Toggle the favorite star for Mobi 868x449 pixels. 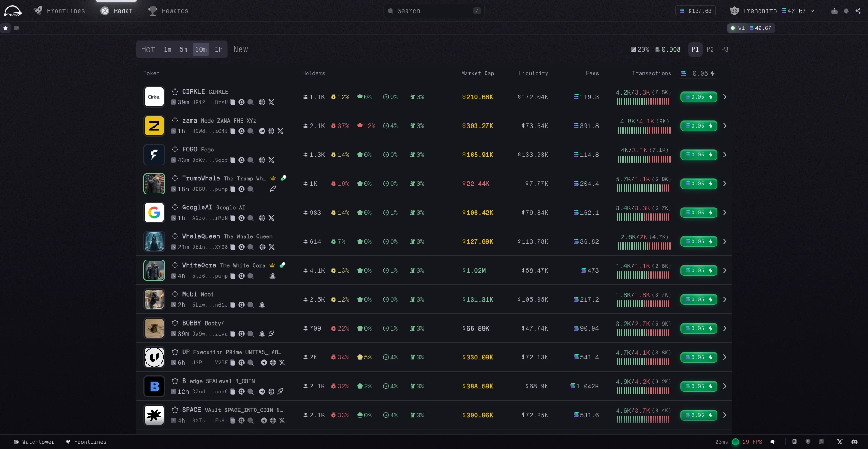coord(175,294)
